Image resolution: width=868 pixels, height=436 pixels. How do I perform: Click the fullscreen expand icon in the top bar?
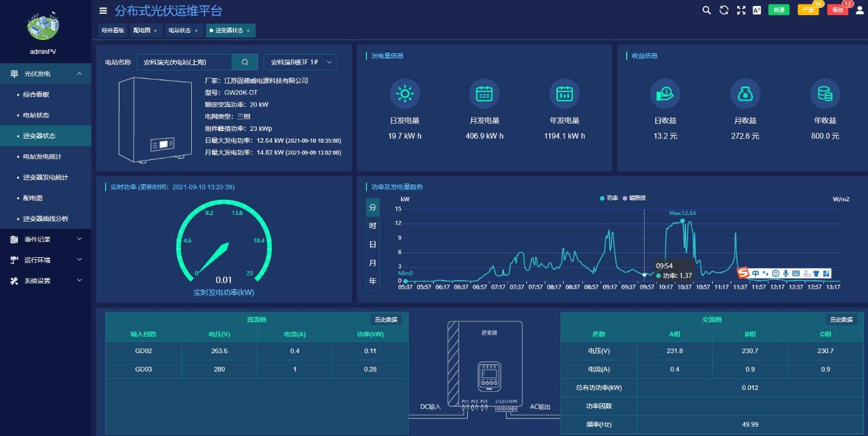pos(740,9)
